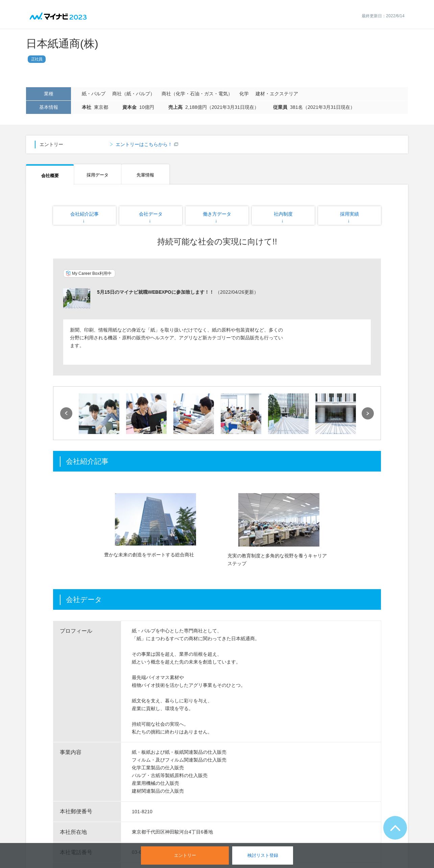Open the マイナビ2023 logo homepage
434x868 pixels.
pos(58,16)
